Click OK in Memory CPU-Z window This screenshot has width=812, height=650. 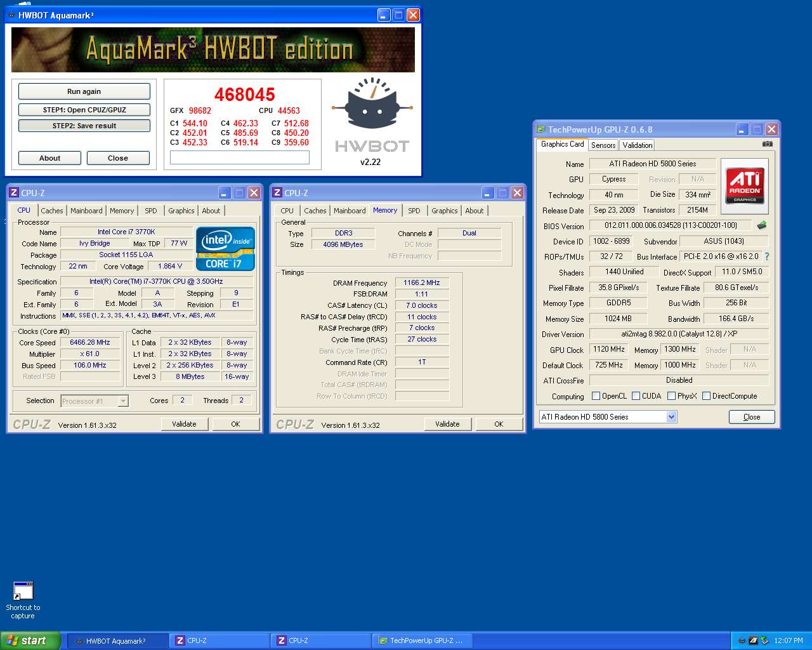pyautogui.click(x=499, y=424)
